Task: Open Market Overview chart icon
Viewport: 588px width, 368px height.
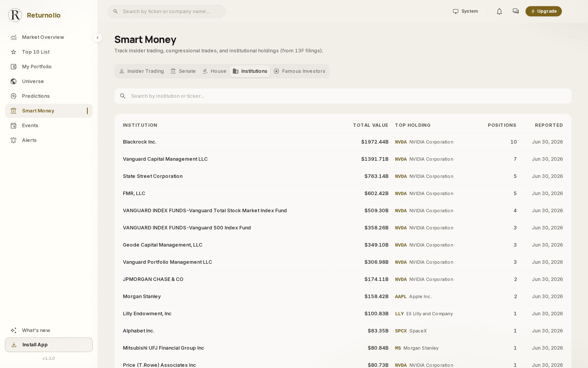Action: coord(14,37)
